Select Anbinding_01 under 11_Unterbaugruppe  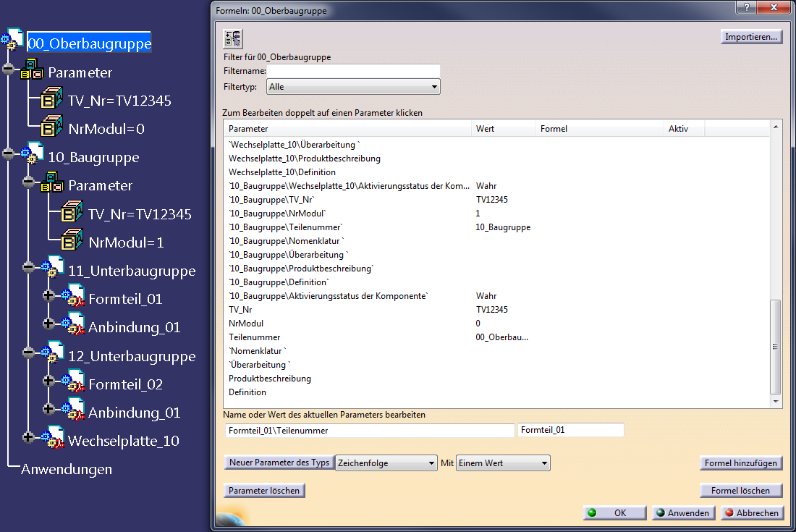tap(135, 327)
